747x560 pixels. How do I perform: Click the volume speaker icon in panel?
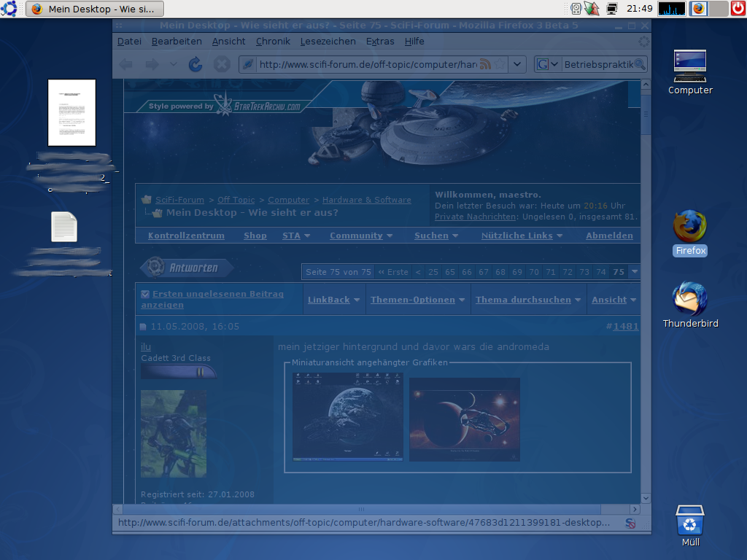(576, 9)
